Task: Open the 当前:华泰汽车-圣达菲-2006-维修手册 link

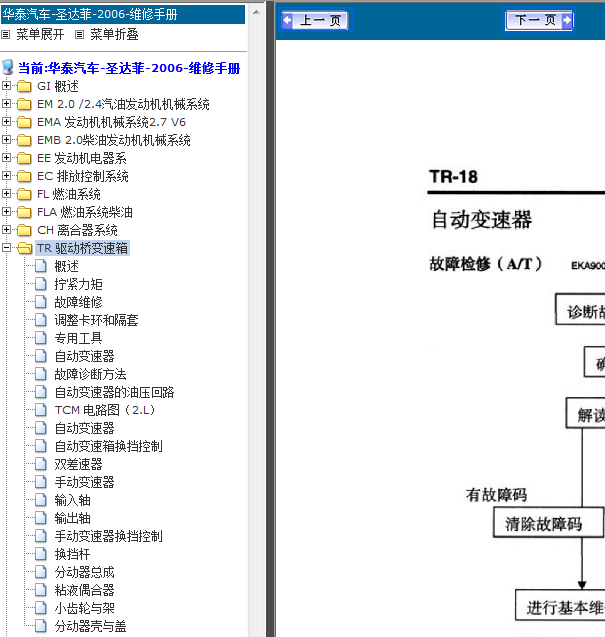Action: [x=129, y=68]
